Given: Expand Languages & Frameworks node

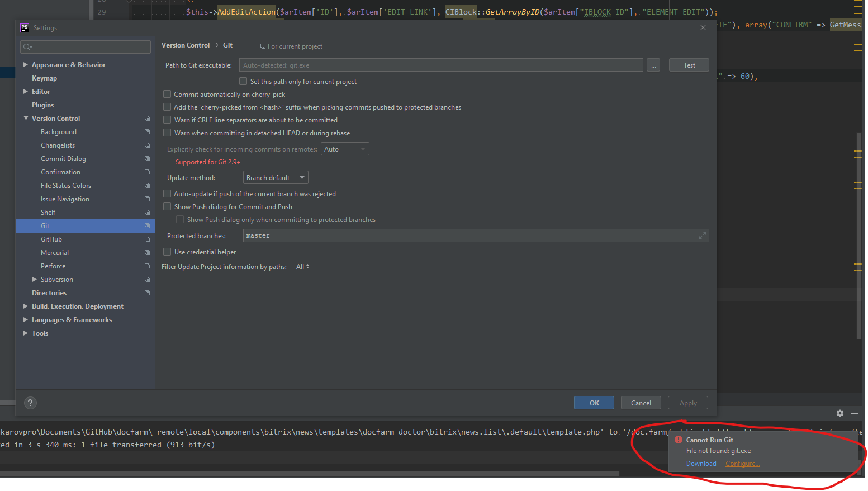Looking at the screenshot, I should [26, 320].
